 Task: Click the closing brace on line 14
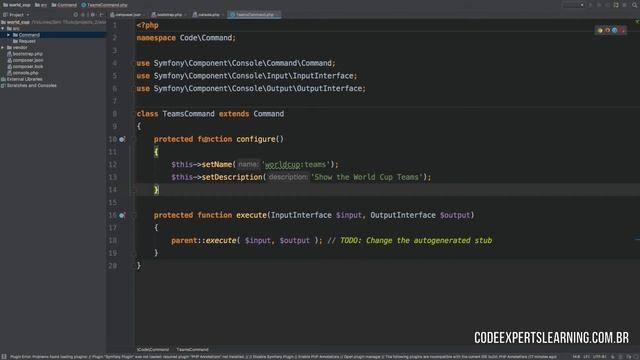click(156, 190)
